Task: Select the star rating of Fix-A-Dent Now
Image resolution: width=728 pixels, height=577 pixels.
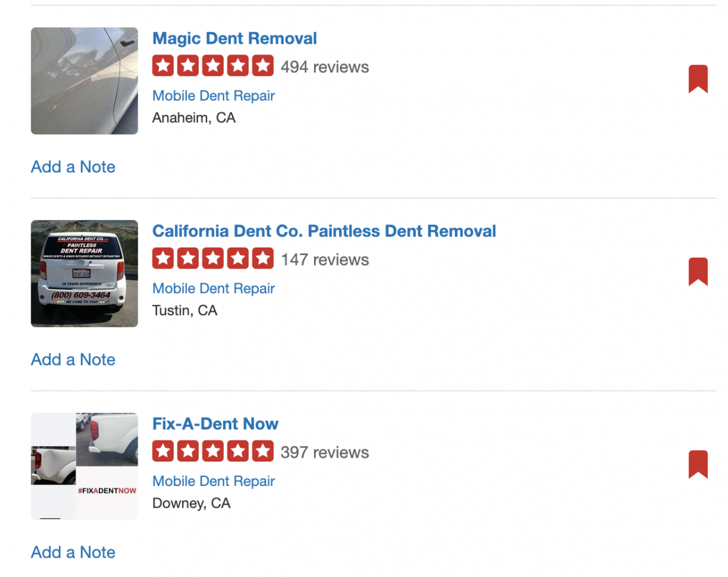Action: 213,451
